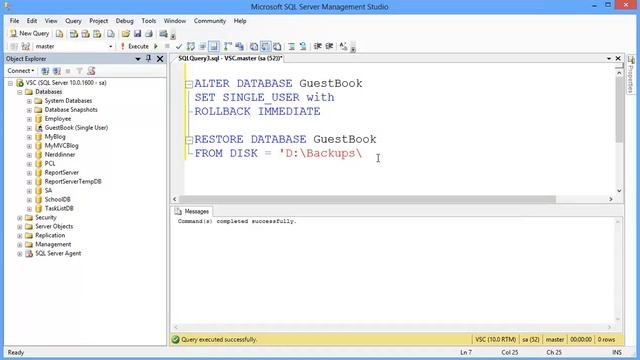Click the New Query button
640x360 pixels.
tap(30, 33)
